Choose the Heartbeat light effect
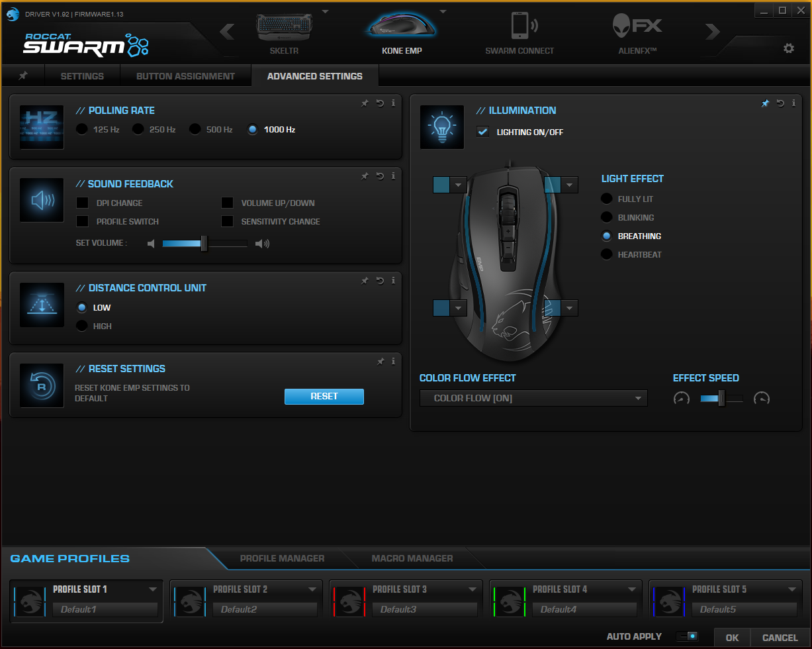 point(607,254)
